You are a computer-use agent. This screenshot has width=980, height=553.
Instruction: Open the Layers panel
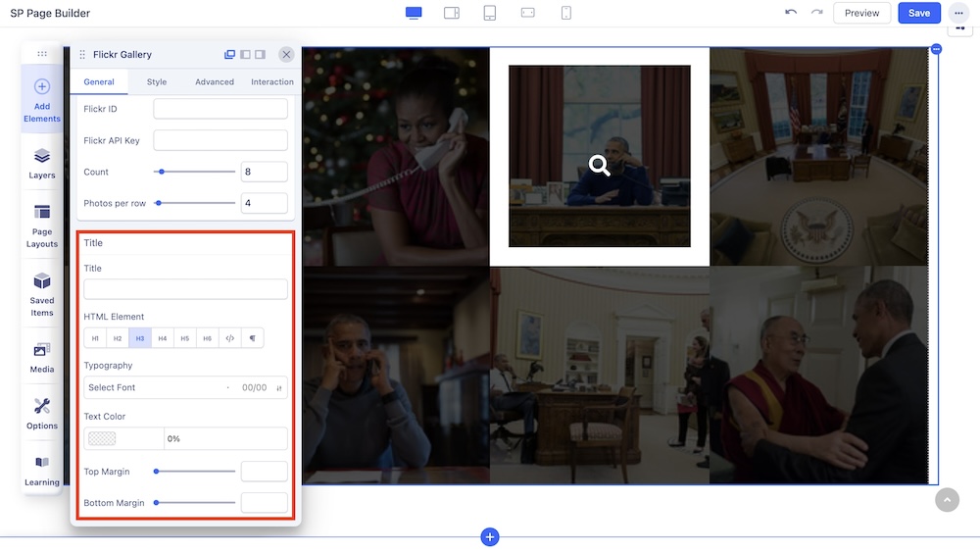click(x=42, y=163)
